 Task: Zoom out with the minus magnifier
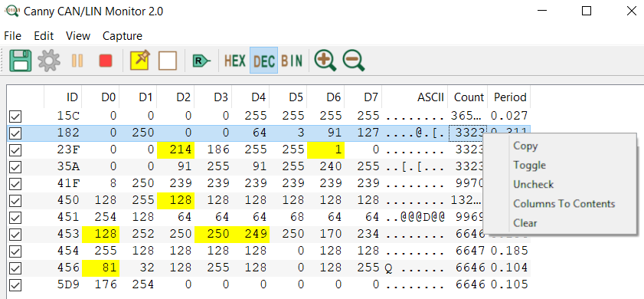point(354,61)
